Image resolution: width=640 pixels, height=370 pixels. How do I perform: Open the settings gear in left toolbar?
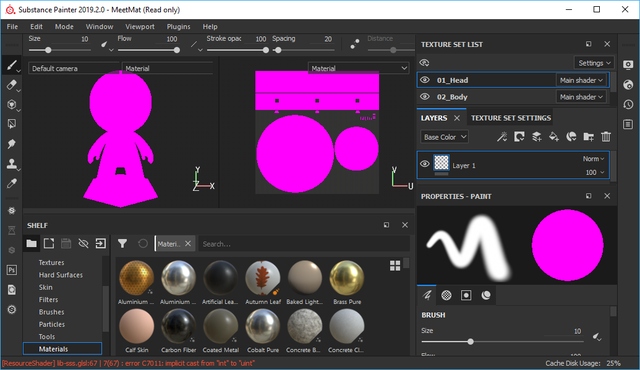click(11, 310)
